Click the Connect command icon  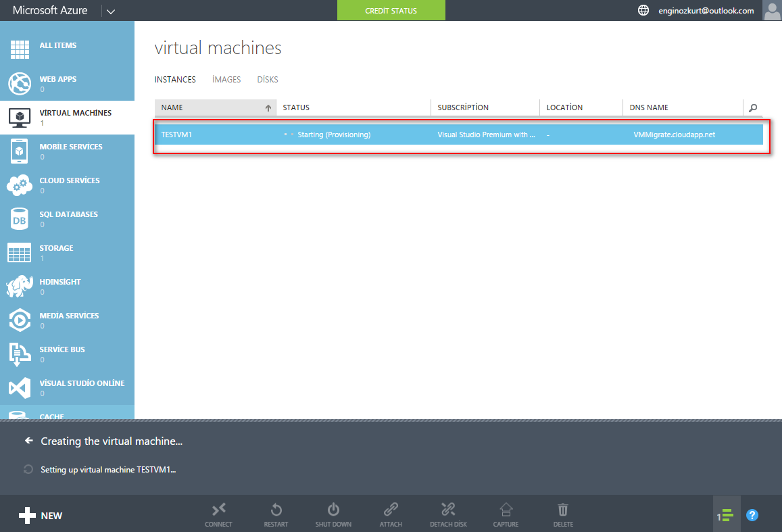(x=218, y=510)
